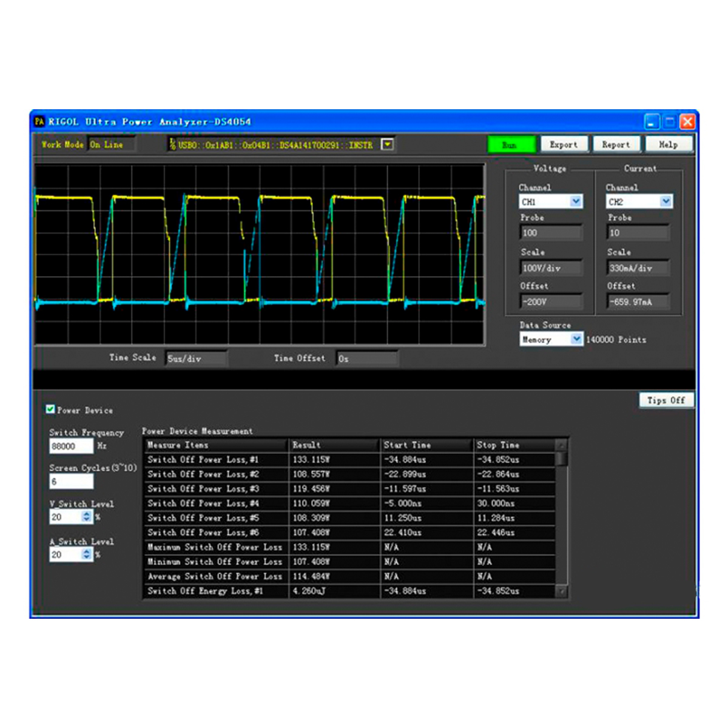Open the Current channel CH2 dropdown
Screen dimensions: 728x728
(666, 201)
